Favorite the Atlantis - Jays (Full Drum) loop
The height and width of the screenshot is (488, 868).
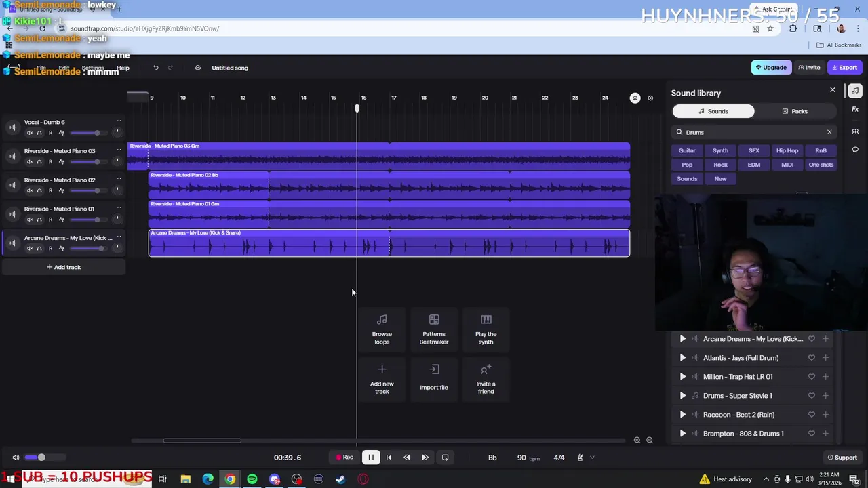[811, 358]
